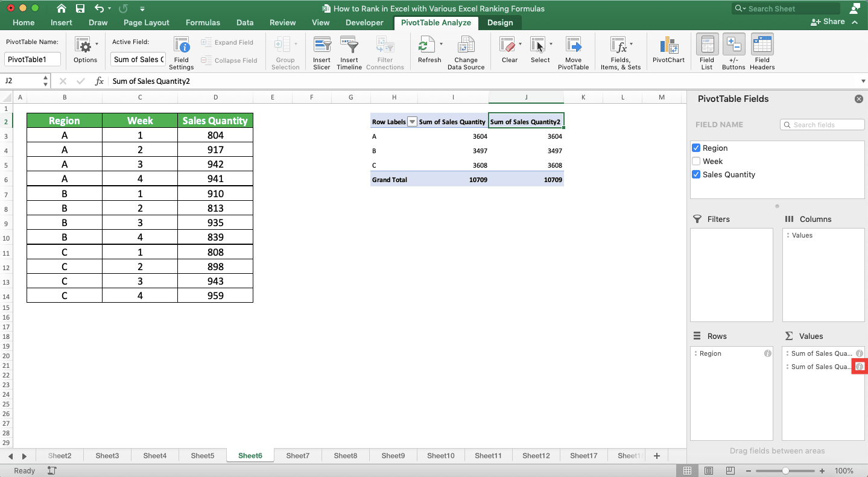The height and width of the screenshot is (477, 868).
Task: Switch to the Insert tab
Action: (62, 22)
